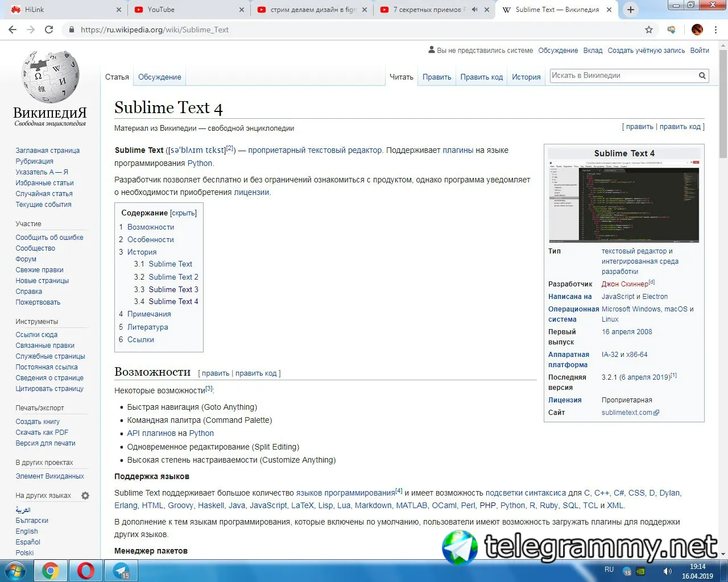Viewport: 728px width, 582px height.
Task: Click Создать учётную запись link
Action: [646, 51]
